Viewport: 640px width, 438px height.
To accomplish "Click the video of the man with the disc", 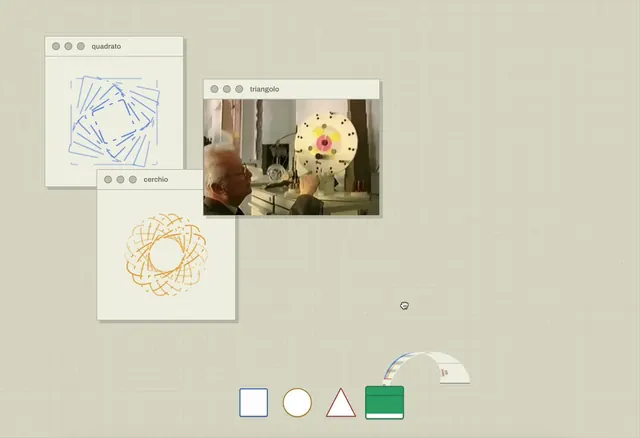I will click(x=291, y=157).
